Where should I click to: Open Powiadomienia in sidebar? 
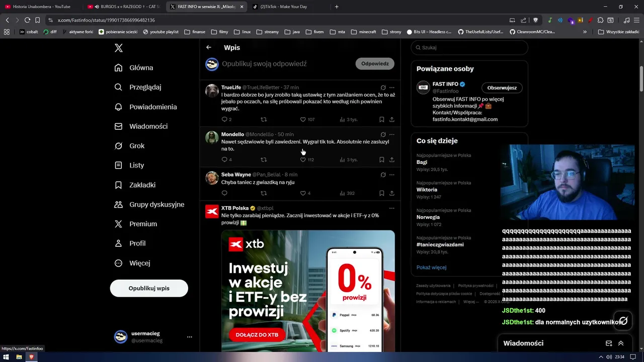coord(146,107)
